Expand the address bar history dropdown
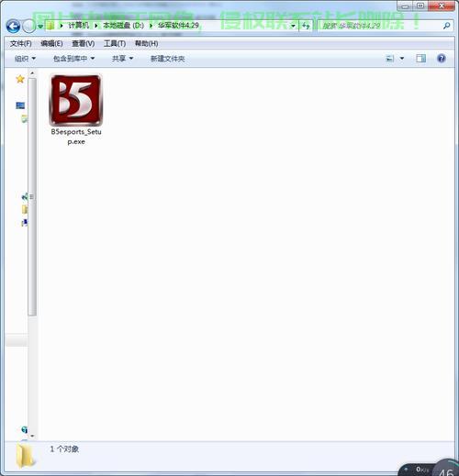The image size is (459, 476). click(x=293, y=26)
